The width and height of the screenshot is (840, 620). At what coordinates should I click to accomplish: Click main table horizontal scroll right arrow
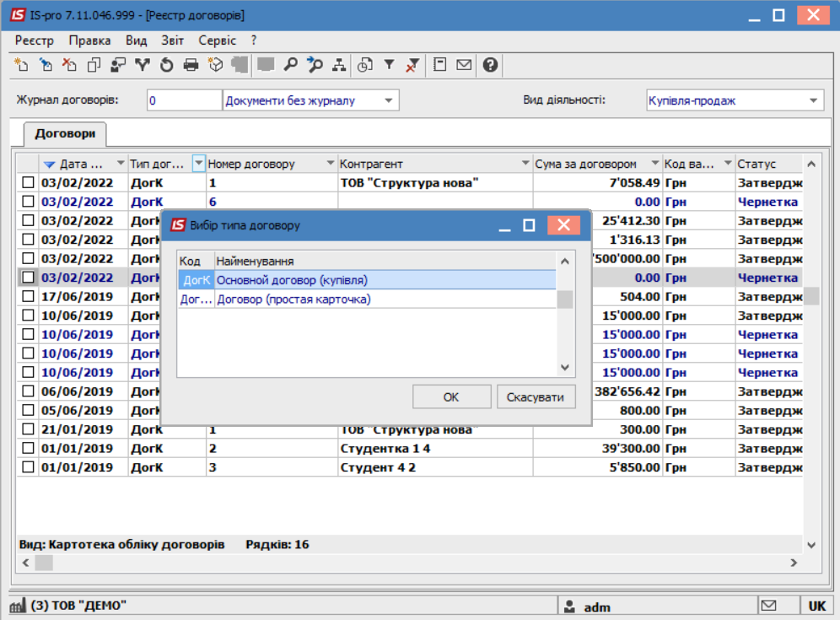coord(794,563)
